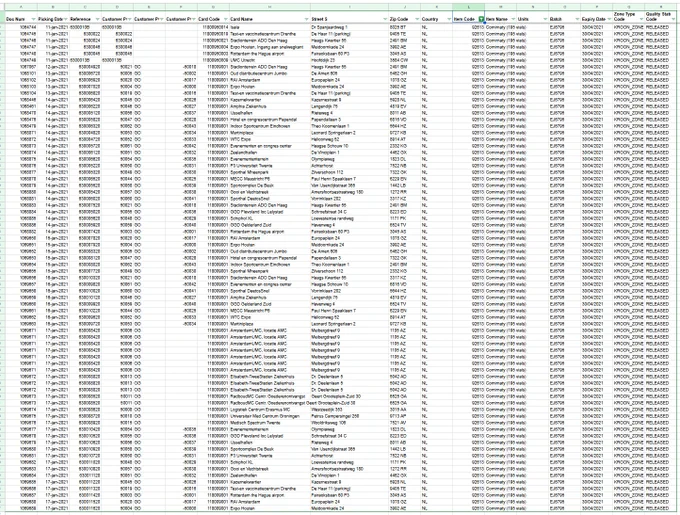This screenshot has width=680, height=515.
Task: Open the Card Code filter dropdown
Action: click(226, 19)
